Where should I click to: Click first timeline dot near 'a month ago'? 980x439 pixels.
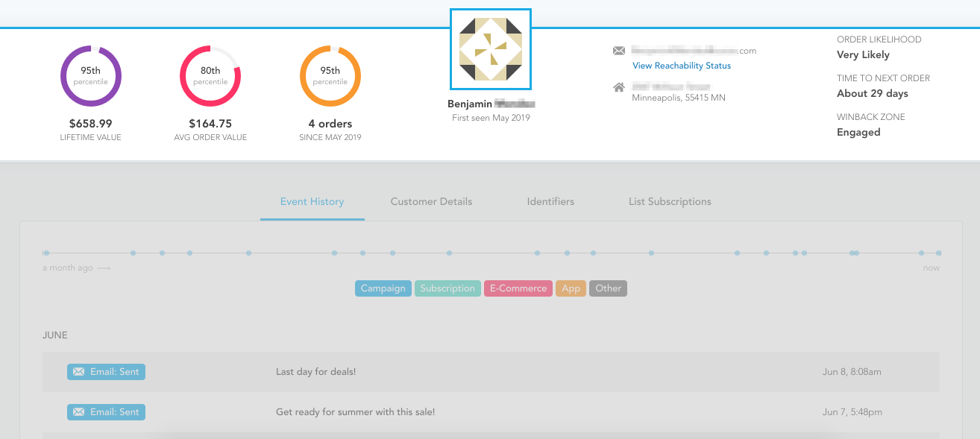click(46, 253)
